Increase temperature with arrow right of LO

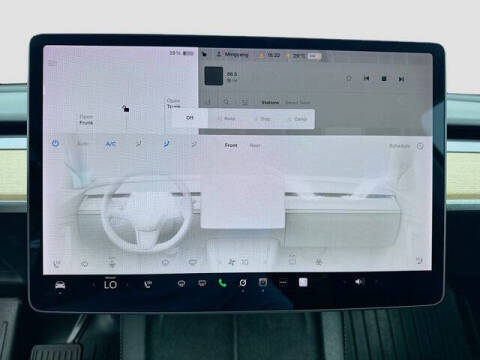point(127,285)
